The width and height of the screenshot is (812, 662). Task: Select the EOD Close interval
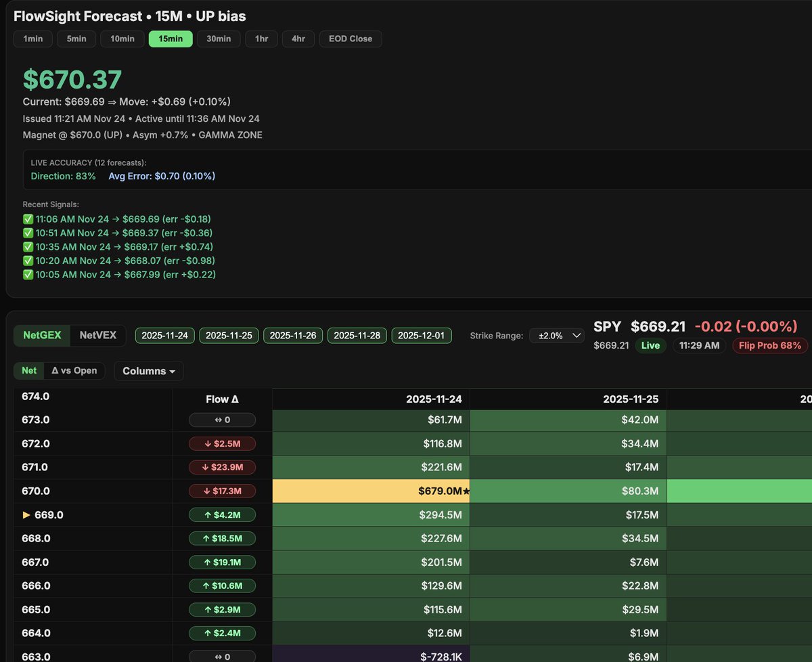point(351,39)
